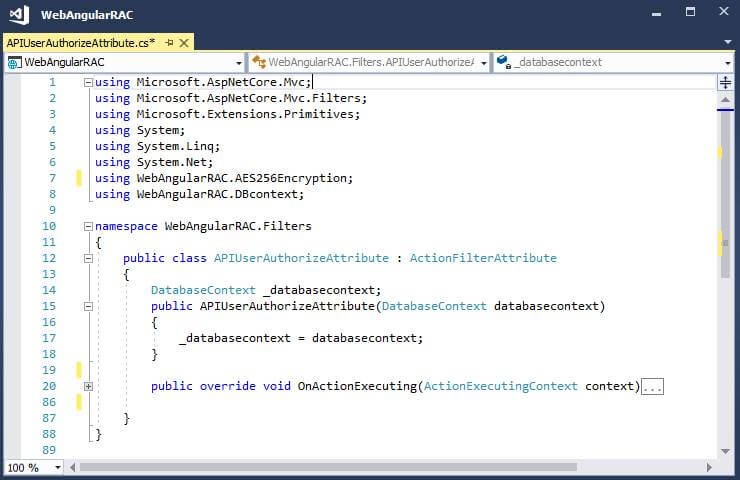Click OnActionExecuting method name
The height and width of the screenshot is (480, 740).
click(357, 387)
